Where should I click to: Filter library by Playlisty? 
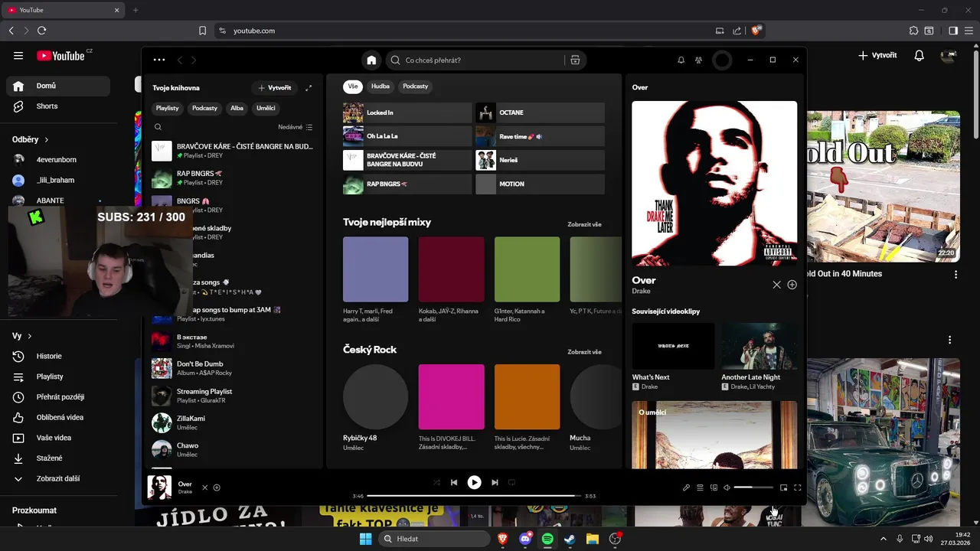click(168, 108)
